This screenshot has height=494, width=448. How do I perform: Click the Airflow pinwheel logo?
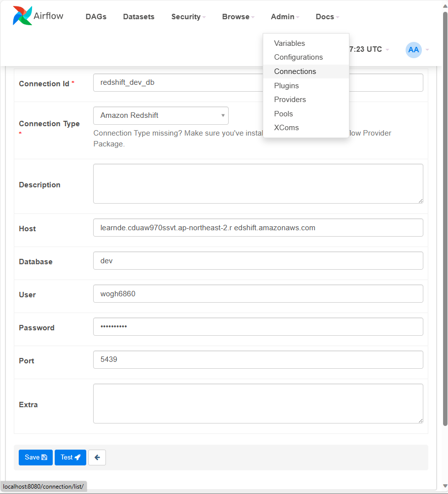tap(22, 15)
